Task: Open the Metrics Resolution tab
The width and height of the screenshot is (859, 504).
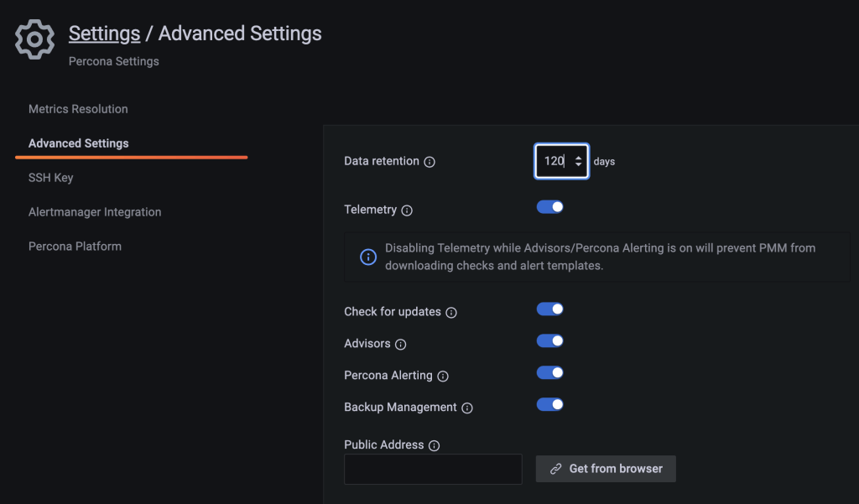Action: 78,109
